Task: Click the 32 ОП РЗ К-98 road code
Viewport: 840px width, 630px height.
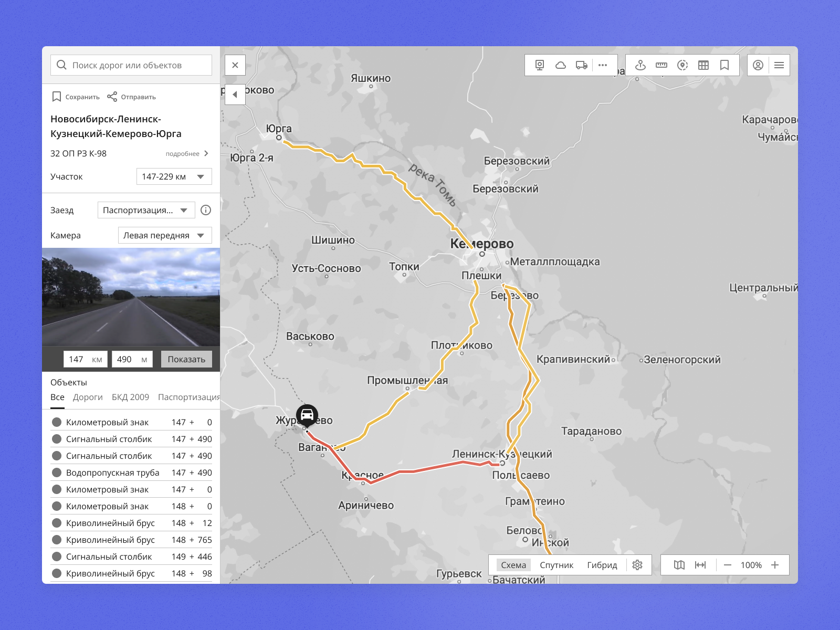Action: tap(78, 153)
